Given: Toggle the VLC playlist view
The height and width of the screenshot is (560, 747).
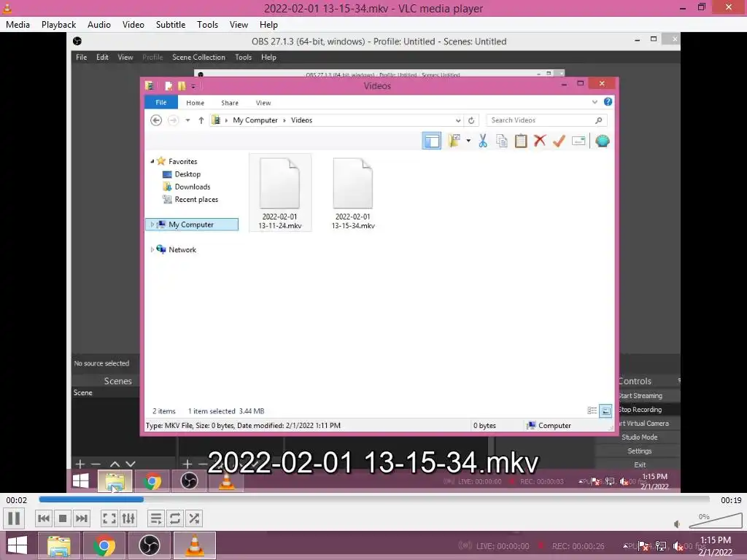Looking at the screenshot, I should 156,518.
